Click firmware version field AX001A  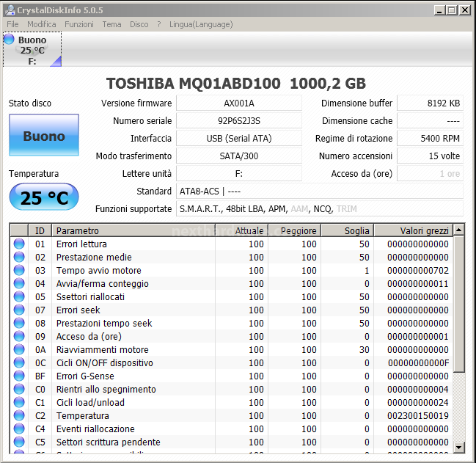pyautogui.click(x=239, y=103)
